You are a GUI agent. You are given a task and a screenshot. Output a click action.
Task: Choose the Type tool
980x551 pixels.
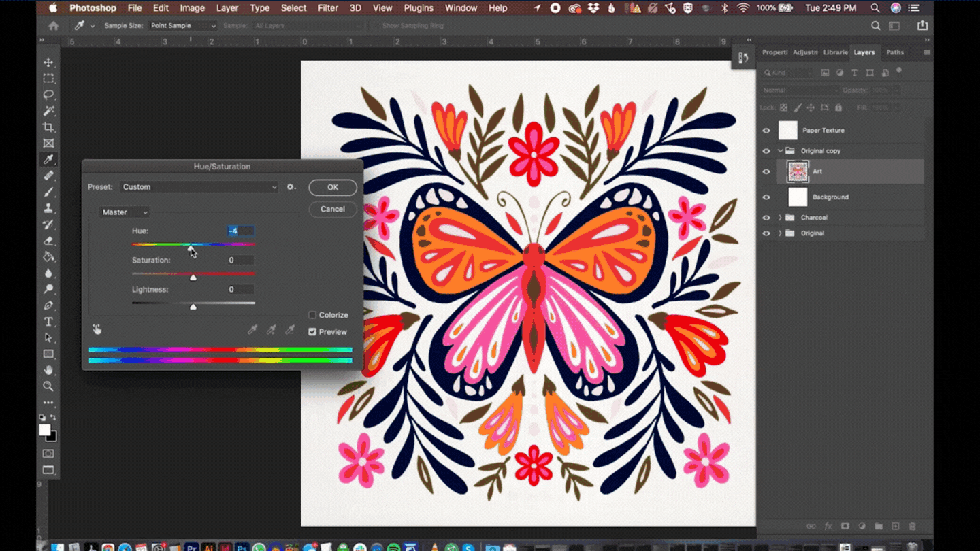[48, 321]
